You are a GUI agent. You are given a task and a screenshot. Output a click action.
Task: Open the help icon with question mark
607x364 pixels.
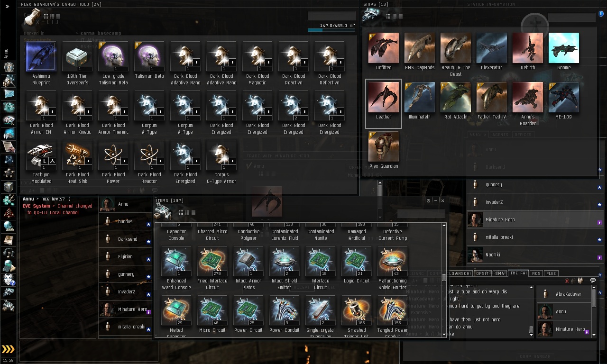click(x=9, y=280)
